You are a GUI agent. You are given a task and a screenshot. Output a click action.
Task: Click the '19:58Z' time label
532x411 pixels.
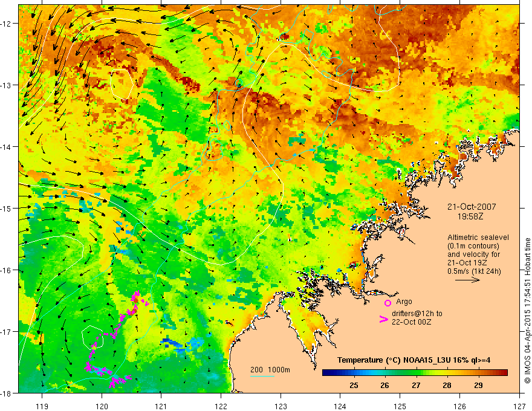470,216
